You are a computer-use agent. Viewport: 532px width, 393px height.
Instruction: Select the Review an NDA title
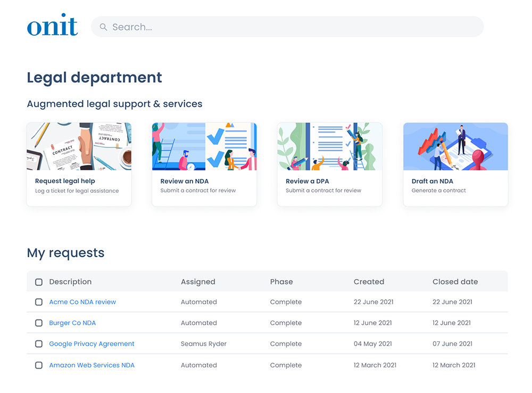pyautogui.click(x=185, y=181)
